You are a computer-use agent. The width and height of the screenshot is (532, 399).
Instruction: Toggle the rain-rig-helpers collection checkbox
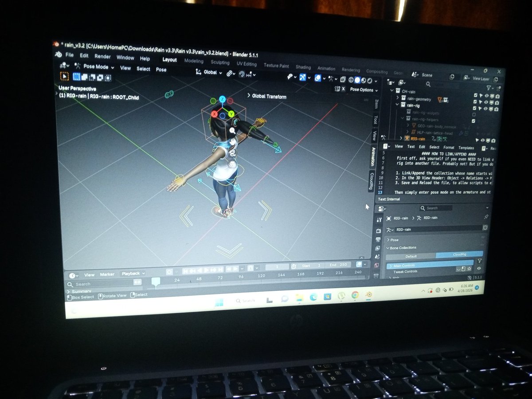473,121
